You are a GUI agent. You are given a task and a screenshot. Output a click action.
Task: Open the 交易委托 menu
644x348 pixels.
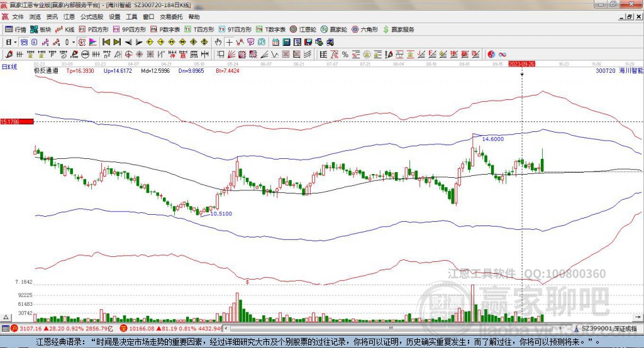(x=171, y=17)
